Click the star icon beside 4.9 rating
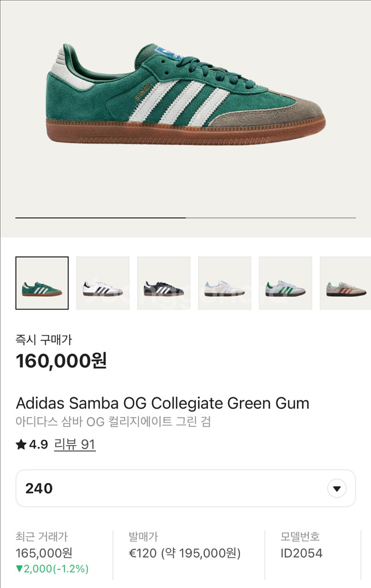This screenshot has width=371, height=588. click(21, 444)
